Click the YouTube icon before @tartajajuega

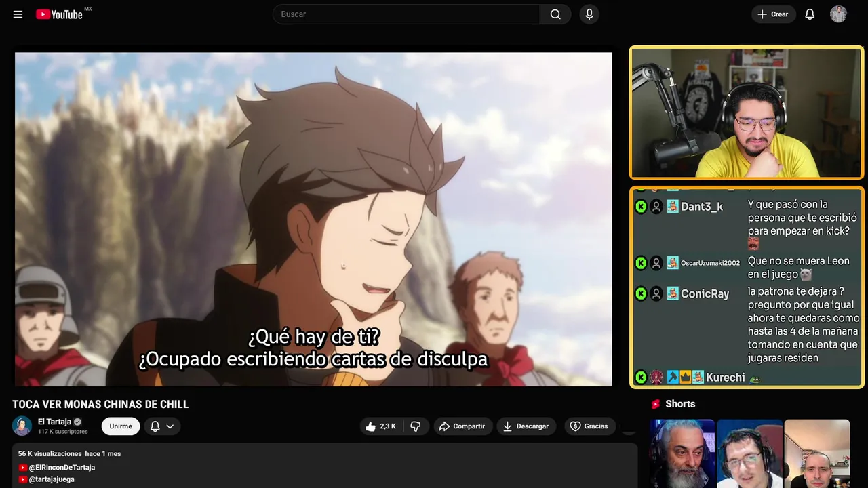point(23,479)
